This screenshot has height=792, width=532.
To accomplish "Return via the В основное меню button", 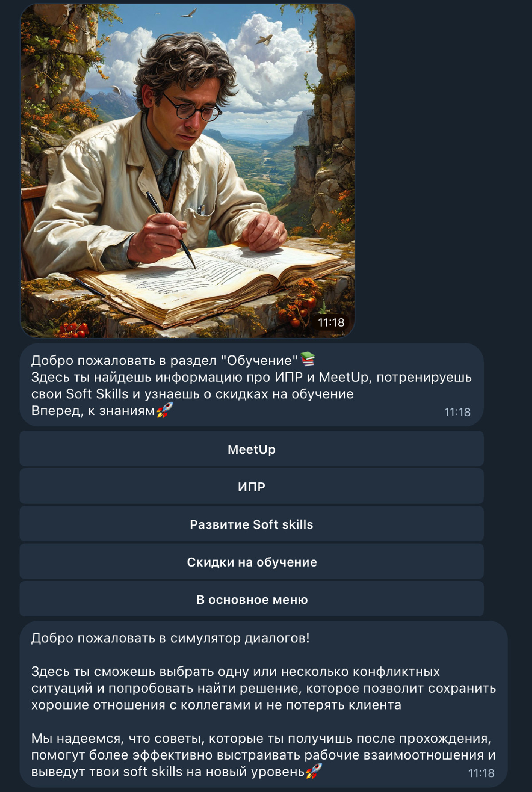I will point(251,599).
